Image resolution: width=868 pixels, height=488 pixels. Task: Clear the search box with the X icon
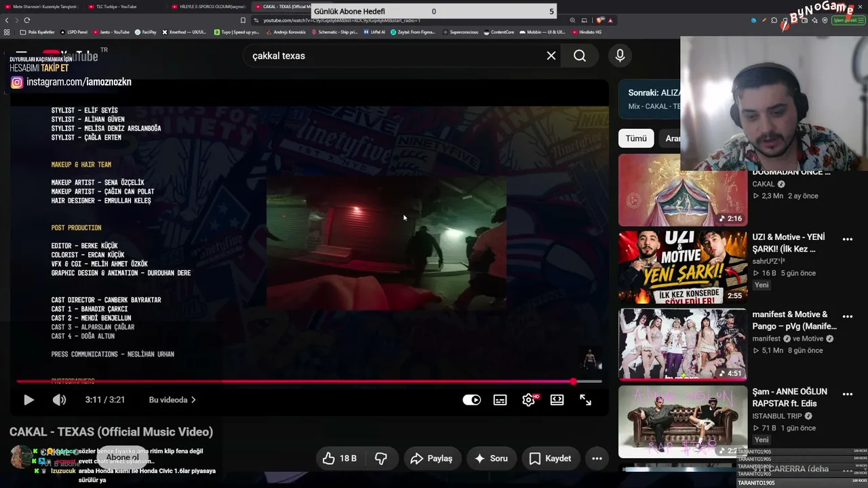(x=551, y=56)
